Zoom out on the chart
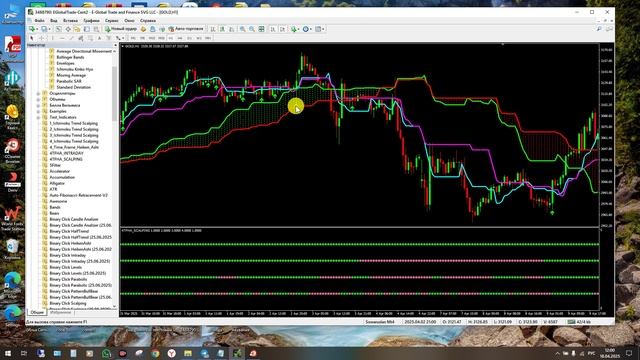Screen dimensions: 640x360 point(252,29)
